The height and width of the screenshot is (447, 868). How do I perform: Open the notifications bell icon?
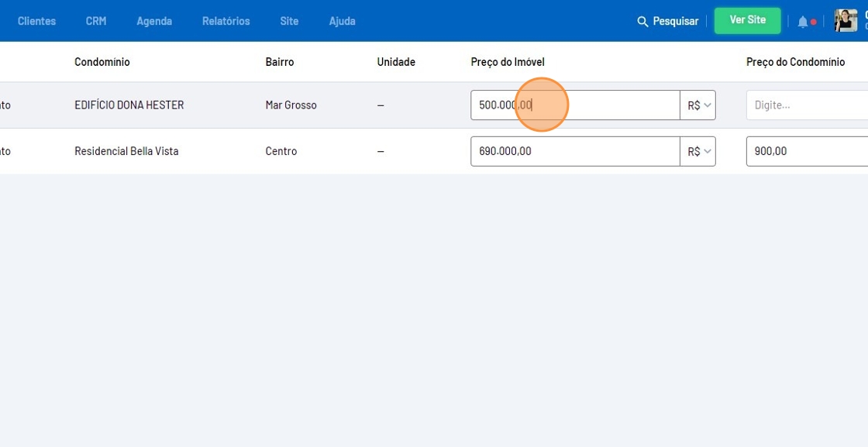(803, 22)
